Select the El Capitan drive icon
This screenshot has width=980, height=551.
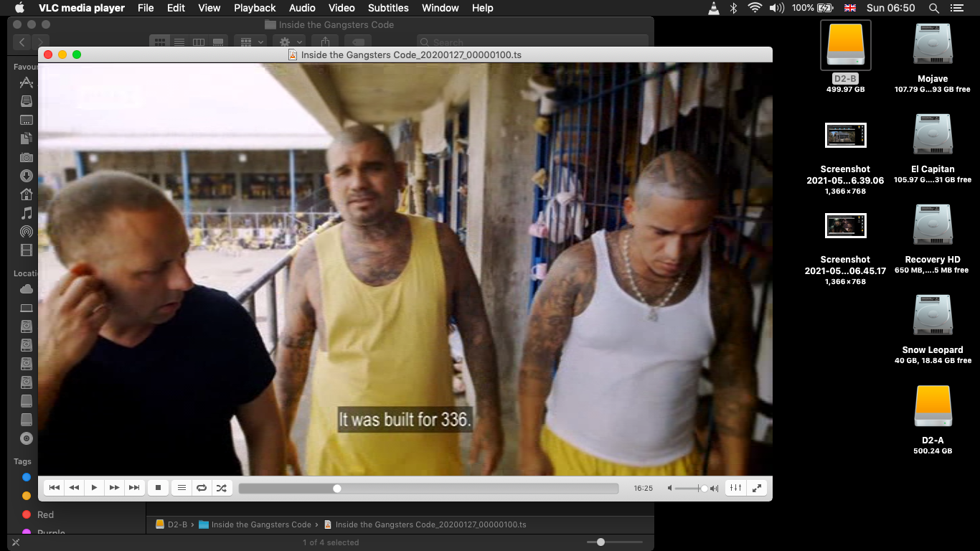click(x=933, y=135)
